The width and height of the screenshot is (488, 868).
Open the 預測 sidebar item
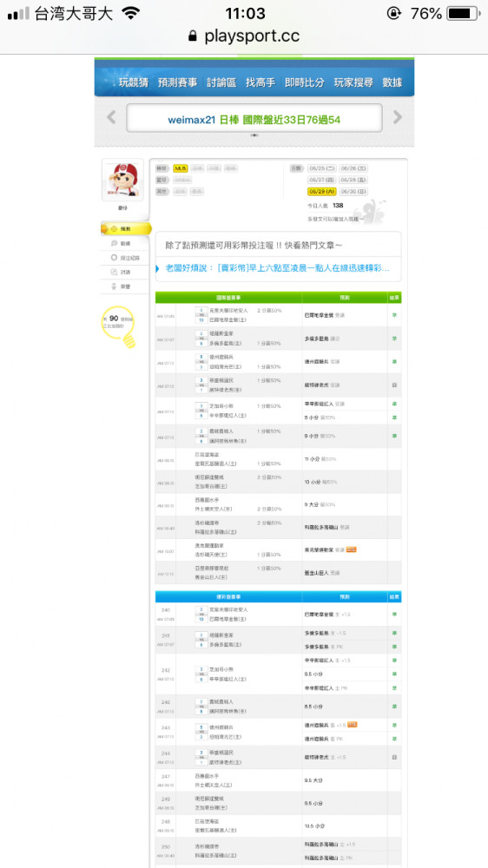click(126, 228)
